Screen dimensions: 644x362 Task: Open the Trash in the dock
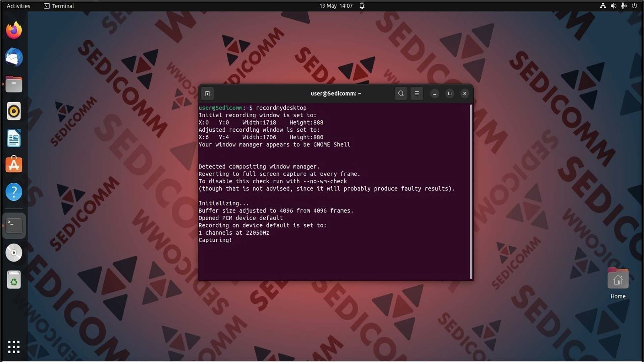tap(14, 280)
